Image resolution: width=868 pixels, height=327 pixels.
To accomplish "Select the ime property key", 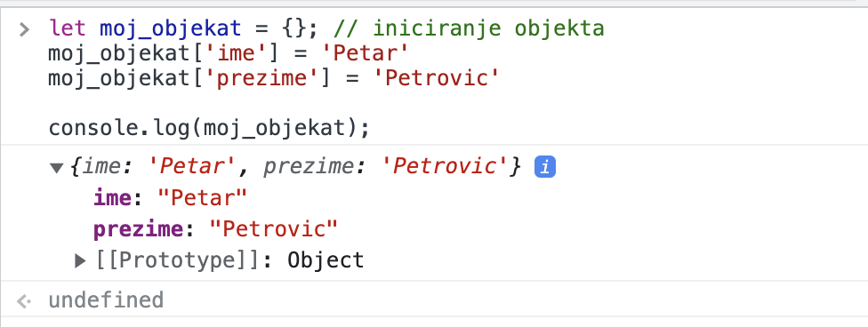I will (112, 197).
